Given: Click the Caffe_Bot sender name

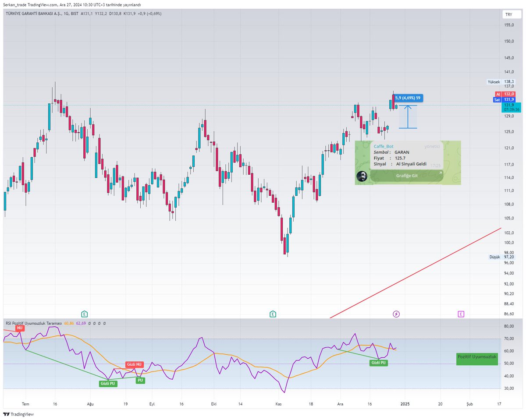Looking at the screenshot, I should [384, 146].
